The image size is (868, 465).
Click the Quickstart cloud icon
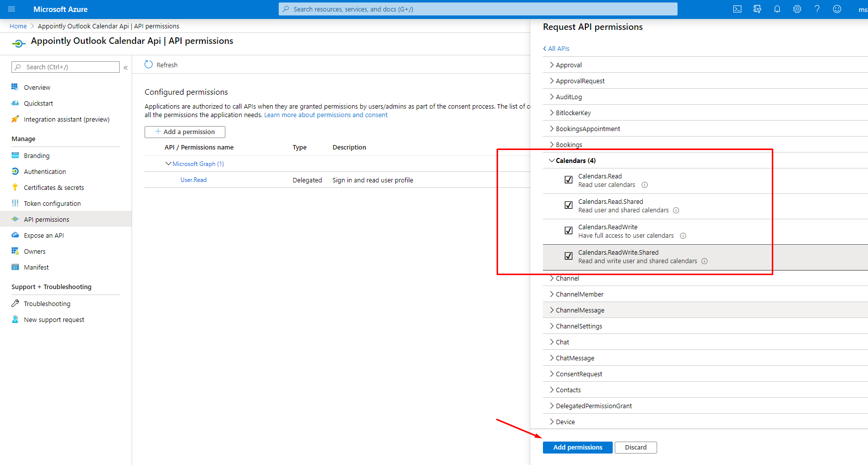pos(15,103)
